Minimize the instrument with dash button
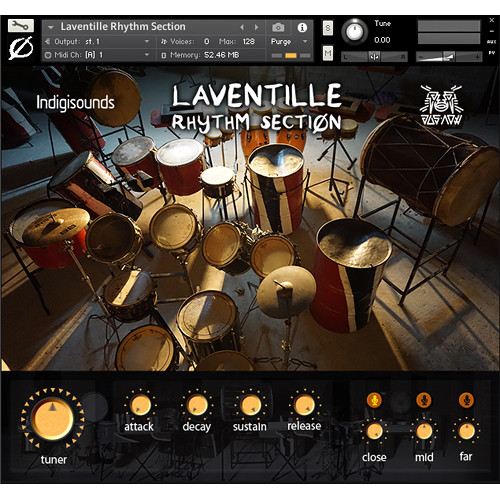This screenshot has width=500, height=500. pos(491,31)
